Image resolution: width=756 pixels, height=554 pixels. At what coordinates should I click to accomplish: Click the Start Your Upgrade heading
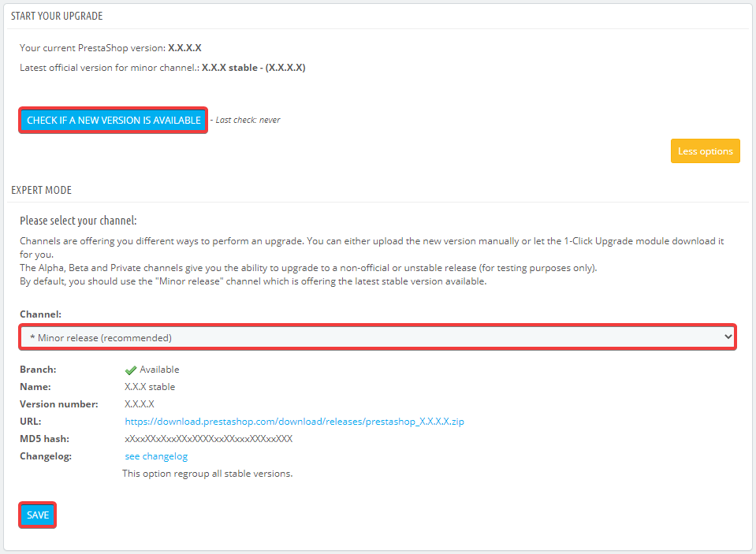coord(57,16)
